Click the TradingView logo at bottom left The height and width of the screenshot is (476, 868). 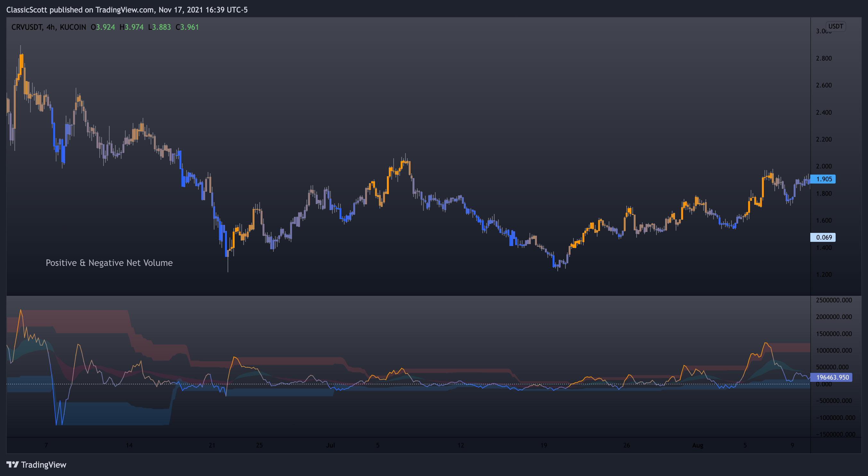(x=37, y=465)
